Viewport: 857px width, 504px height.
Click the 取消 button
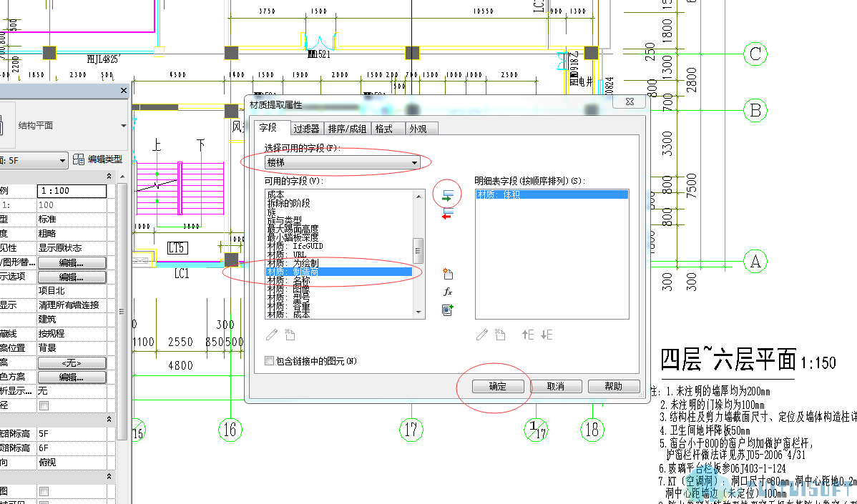(x=555, y=387)
